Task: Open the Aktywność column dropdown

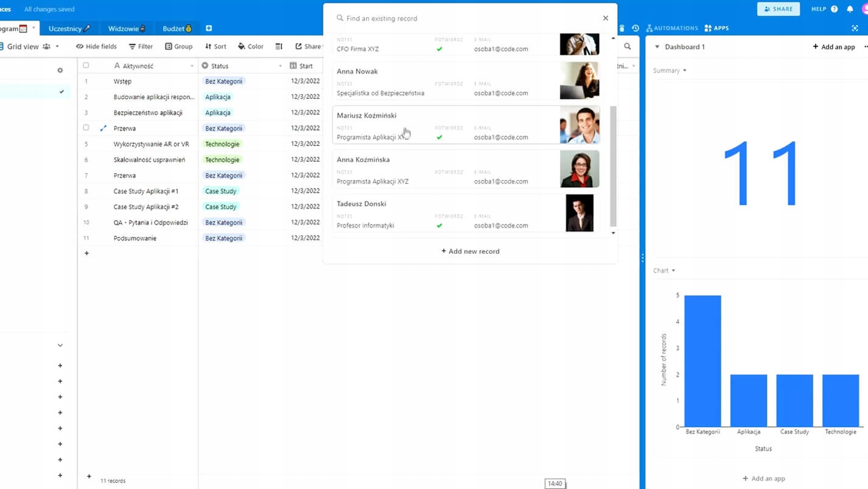Action: click(192, 66)
